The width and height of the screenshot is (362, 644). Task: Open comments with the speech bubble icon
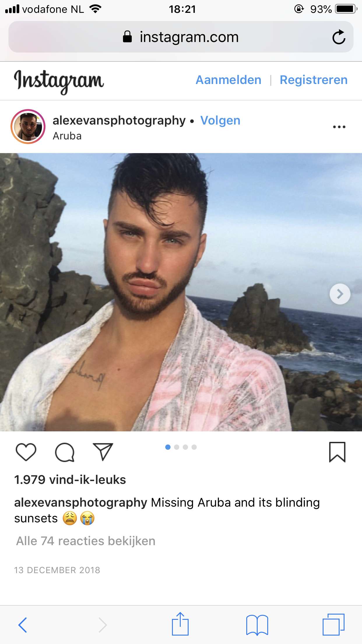tap(65, 452)
